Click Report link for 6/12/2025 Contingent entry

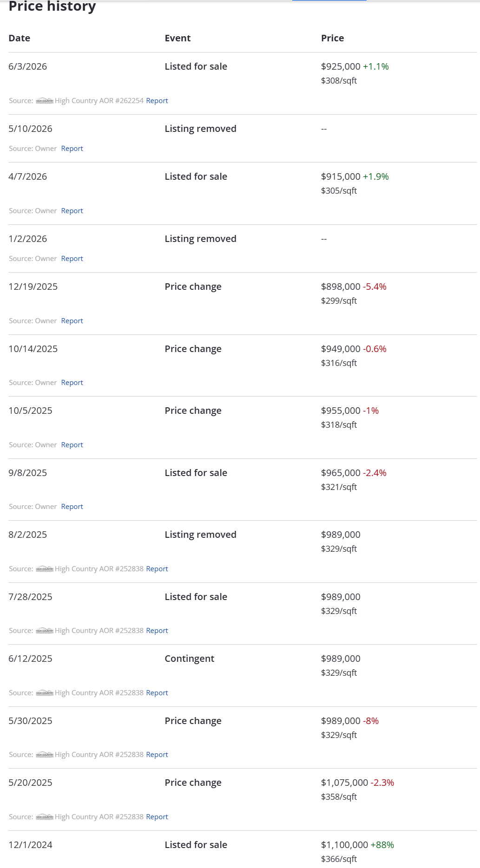(157, 693)
